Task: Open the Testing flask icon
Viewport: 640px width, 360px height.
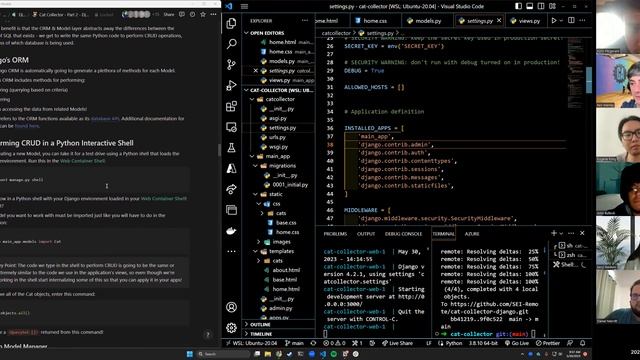Action: click(231, 148)
